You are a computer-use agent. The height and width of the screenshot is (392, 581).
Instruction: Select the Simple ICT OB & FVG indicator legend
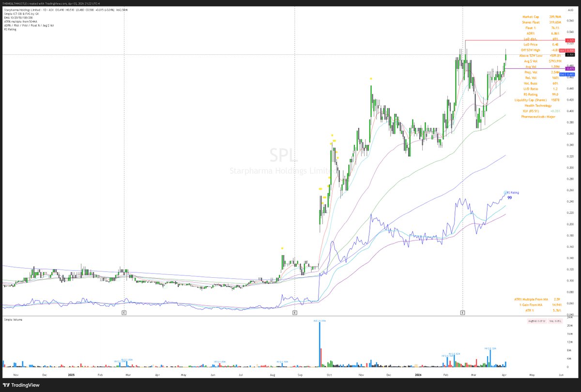point(20,14)
